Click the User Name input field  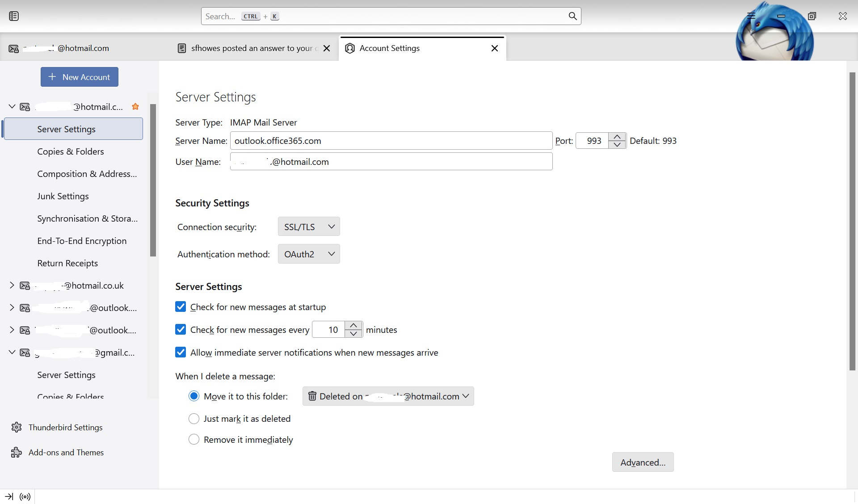(391, 161)
